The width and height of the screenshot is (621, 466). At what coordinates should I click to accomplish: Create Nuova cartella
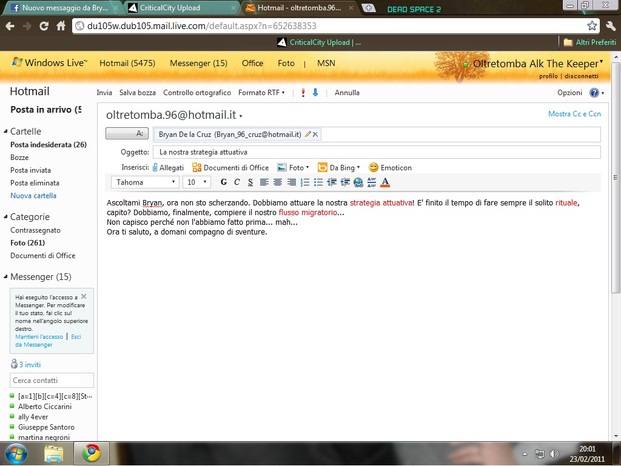[33, 196]
